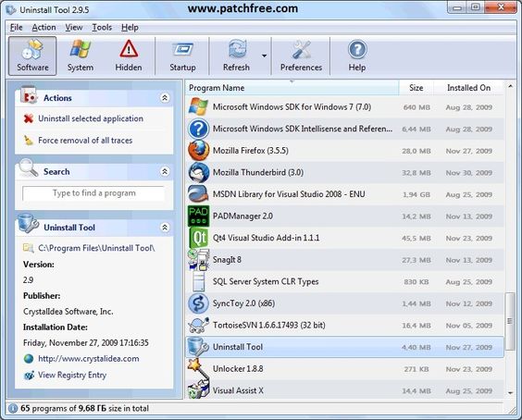Viewport: 522px width, 420px height.
Task: Collapse the Search panel
Action: (x=165, y=171)
